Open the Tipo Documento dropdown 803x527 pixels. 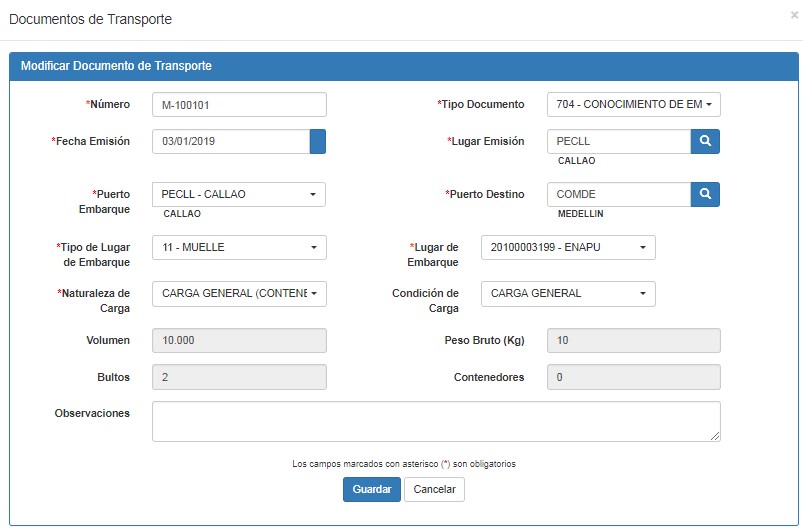point(634,104)
